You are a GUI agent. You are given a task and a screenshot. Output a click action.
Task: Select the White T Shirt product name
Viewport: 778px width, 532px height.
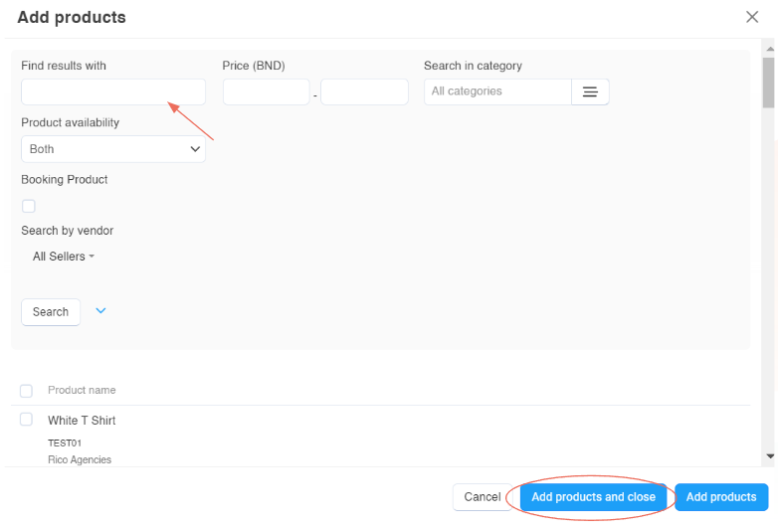(82, 421)
